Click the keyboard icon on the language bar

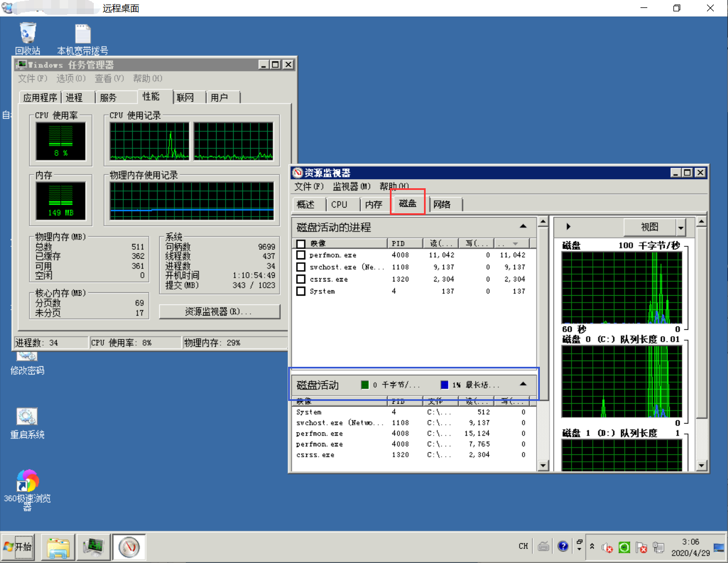[x=544, y=547]
